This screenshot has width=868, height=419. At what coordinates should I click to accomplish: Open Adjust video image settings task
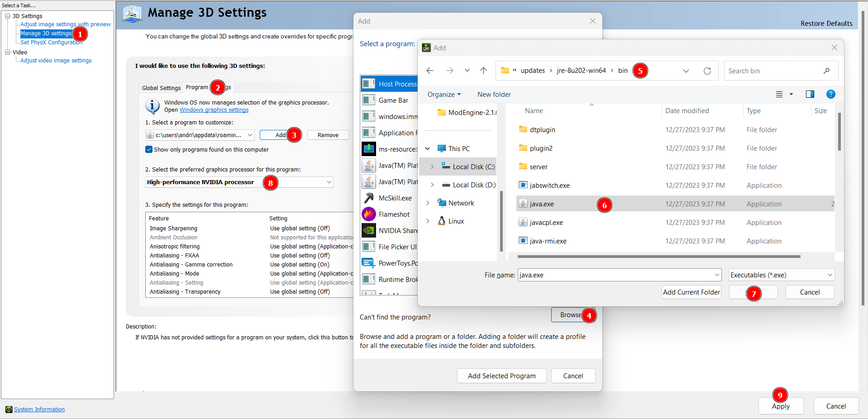[56, 61]
